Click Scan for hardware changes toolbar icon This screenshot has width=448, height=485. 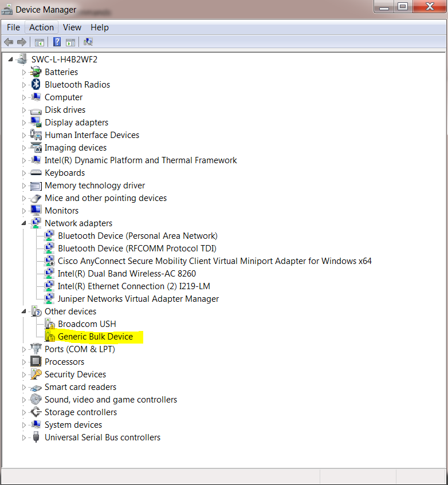tap(88, 42)
